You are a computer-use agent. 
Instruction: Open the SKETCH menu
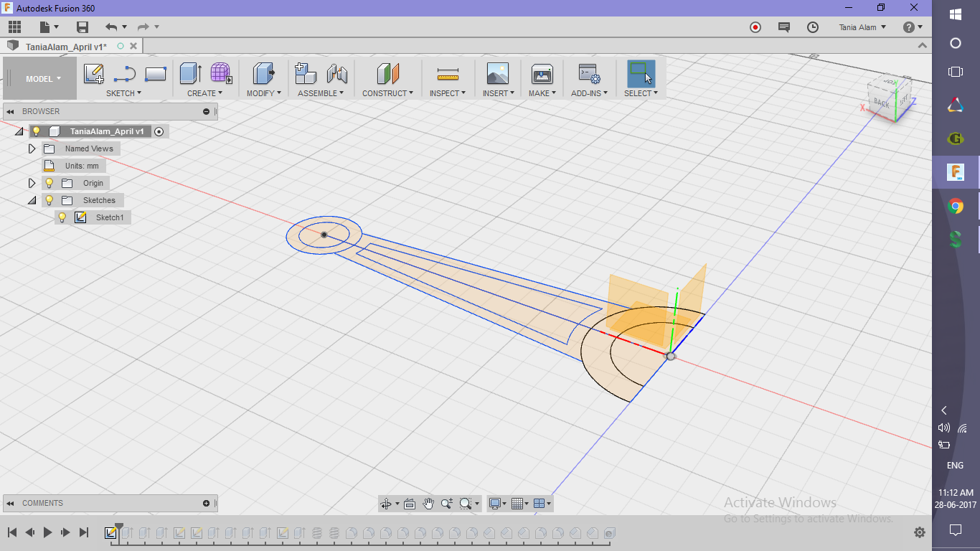tap(123, 93)
